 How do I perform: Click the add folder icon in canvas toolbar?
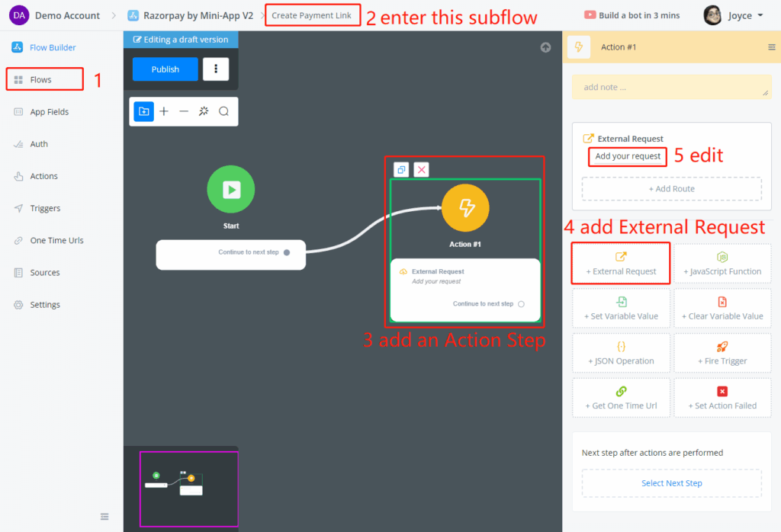(x=144, y=111)
